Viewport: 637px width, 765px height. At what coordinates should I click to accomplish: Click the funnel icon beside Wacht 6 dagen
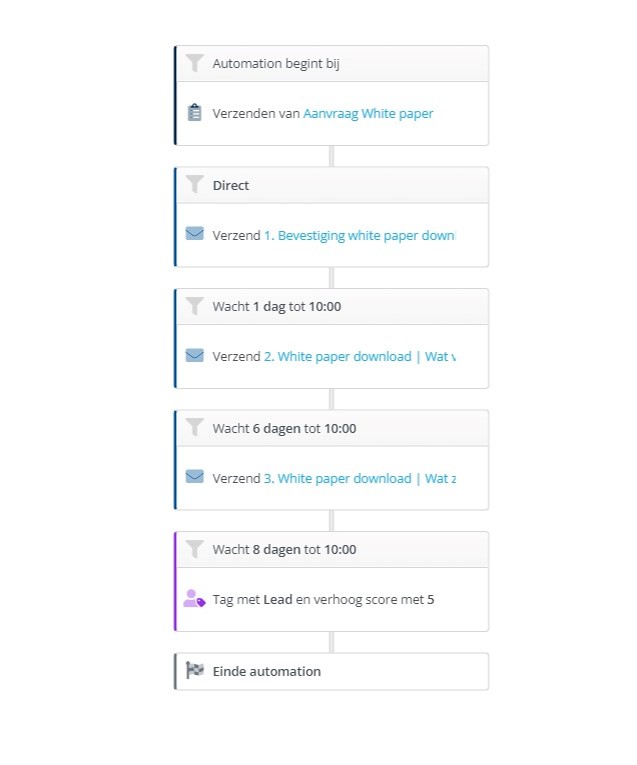(195, 428)
